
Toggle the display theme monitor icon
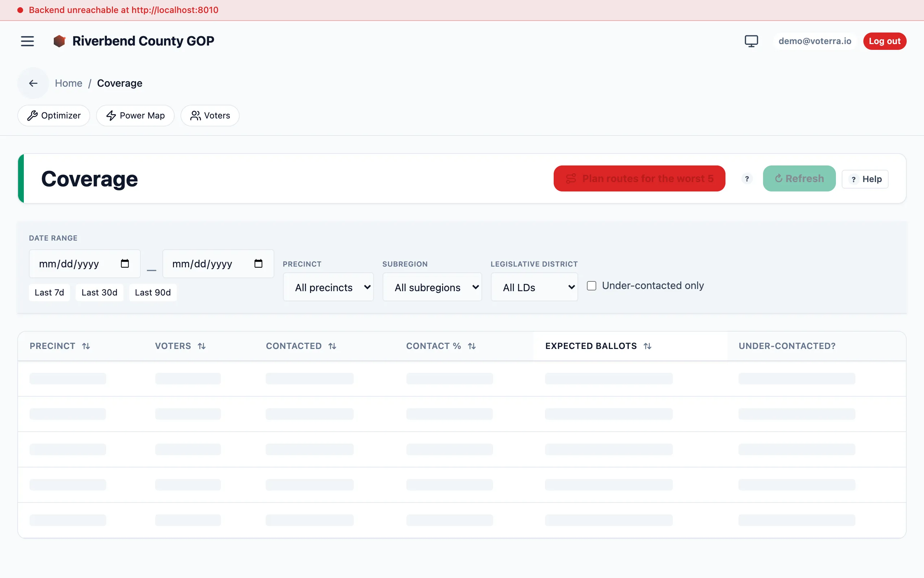(751, 41)
